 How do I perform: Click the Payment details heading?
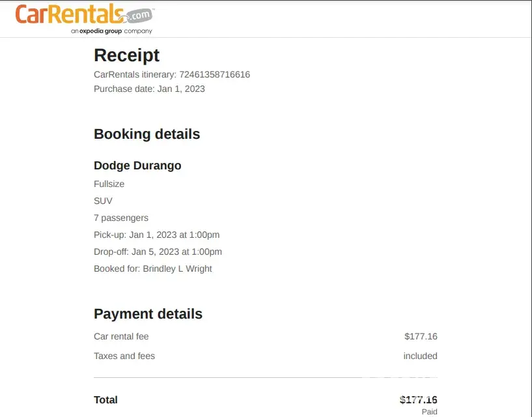click(x=148, y=314)
